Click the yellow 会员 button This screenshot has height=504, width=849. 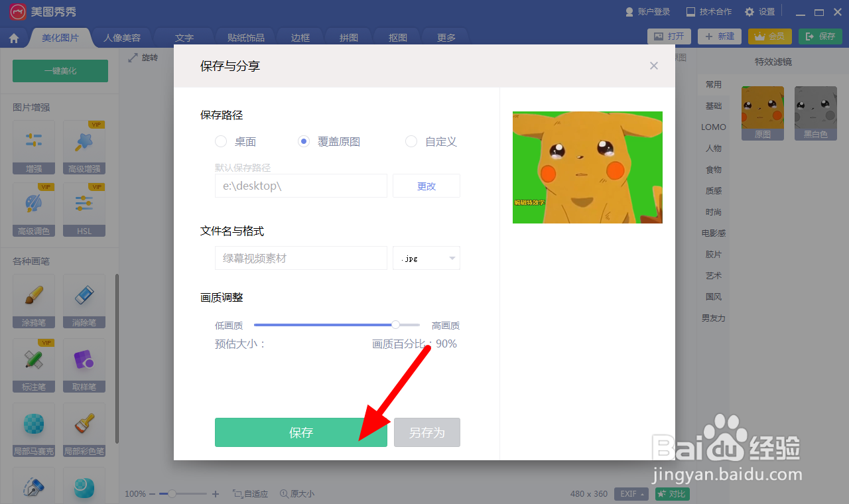click(770, 36)
